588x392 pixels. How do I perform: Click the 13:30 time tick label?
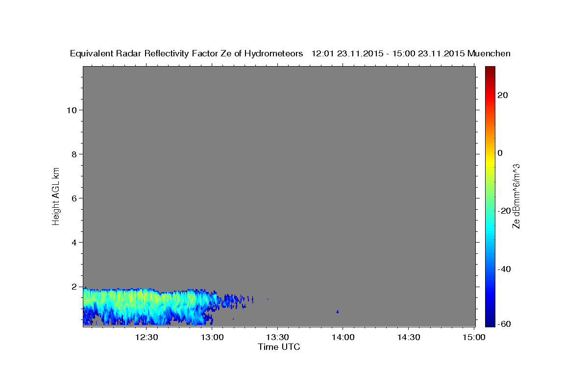277,337
